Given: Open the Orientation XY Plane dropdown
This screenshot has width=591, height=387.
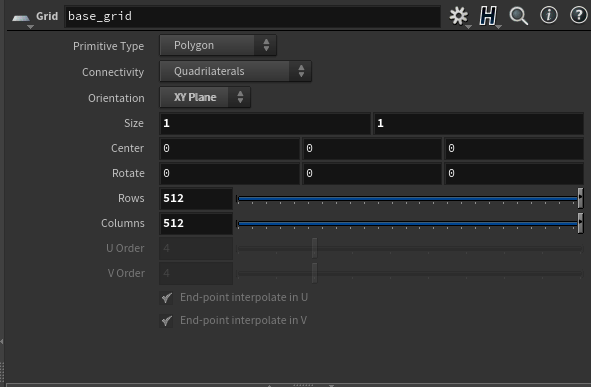Looking at the screenshot, I should [x=205, y=97].
